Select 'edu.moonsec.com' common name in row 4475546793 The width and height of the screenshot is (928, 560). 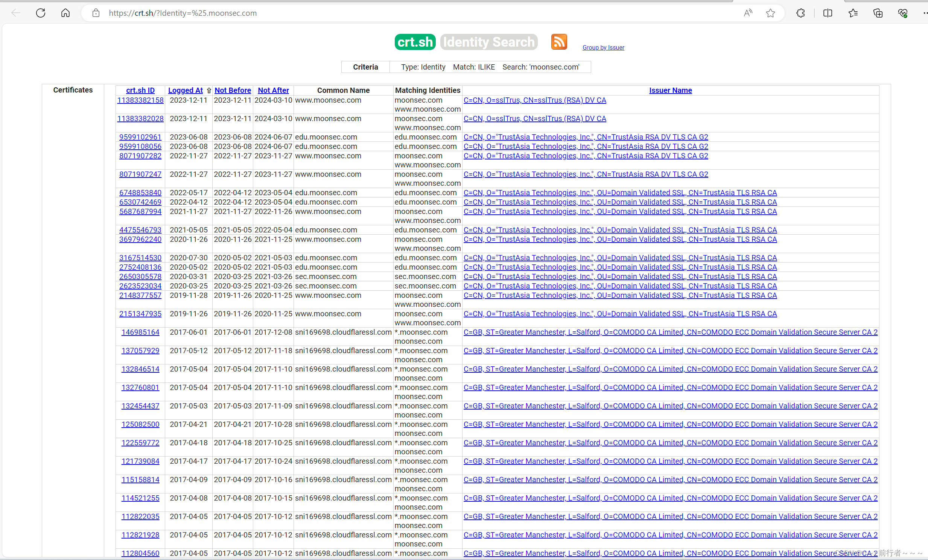click(326, 230)
